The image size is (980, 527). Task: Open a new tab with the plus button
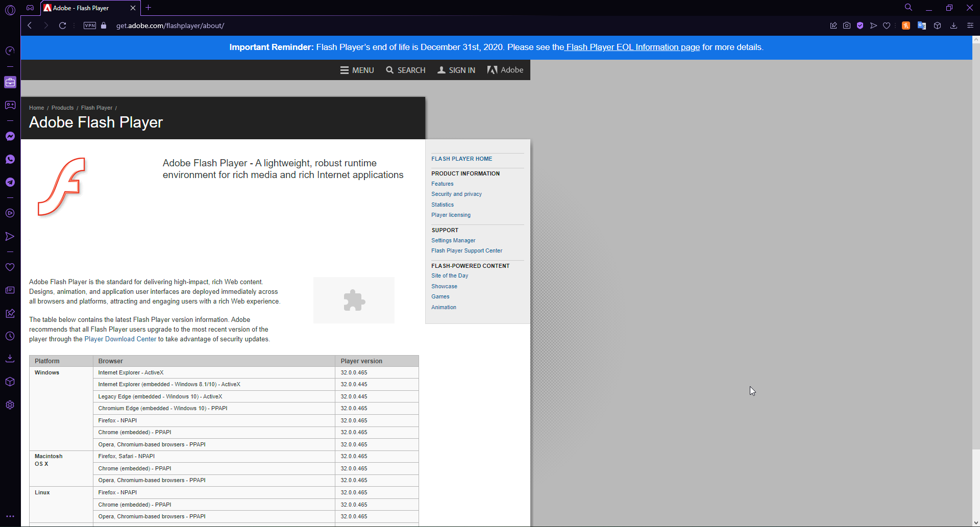[x=149, y=8]
